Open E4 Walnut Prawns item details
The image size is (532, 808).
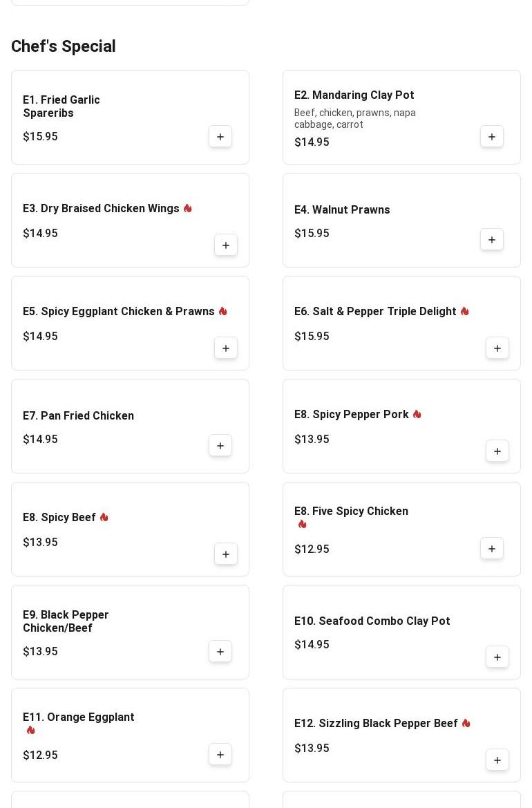(342, 210)
